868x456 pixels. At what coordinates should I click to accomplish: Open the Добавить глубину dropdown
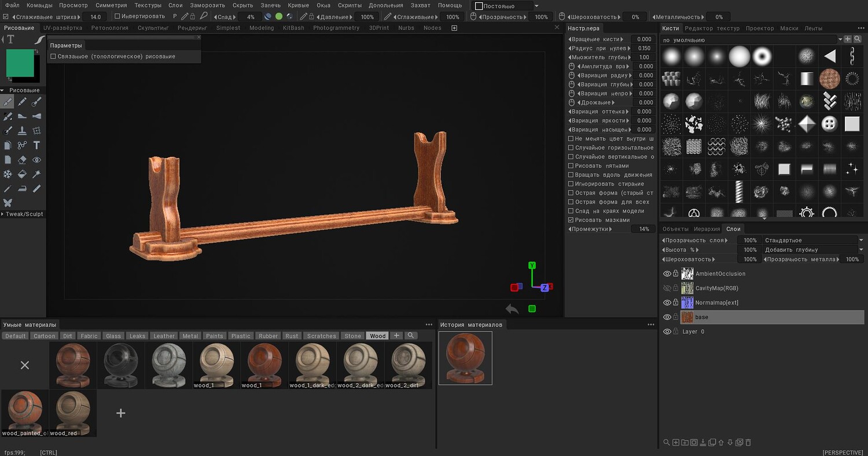(814, 249)
